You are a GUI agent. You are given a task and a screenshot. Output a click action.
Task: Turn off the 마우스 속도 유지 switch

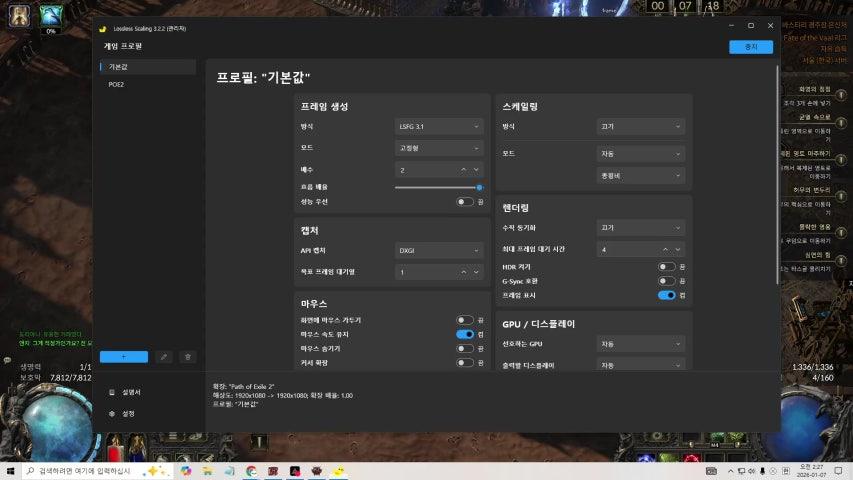(x=465, y=334)
